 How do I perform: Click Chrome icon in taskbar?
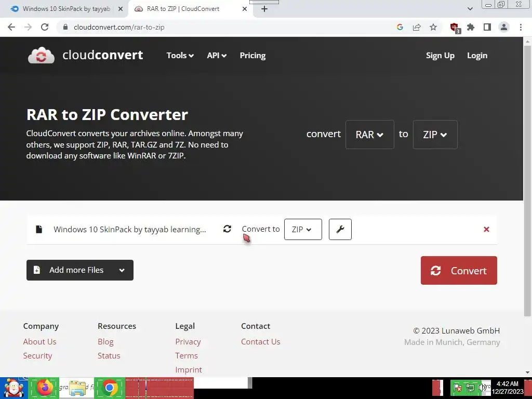tap(110, 388)
